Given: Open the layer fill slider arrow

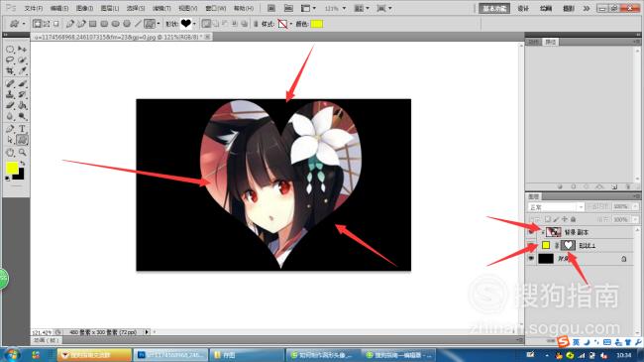Looking at the screenshot, I should [x=635, y=219].
